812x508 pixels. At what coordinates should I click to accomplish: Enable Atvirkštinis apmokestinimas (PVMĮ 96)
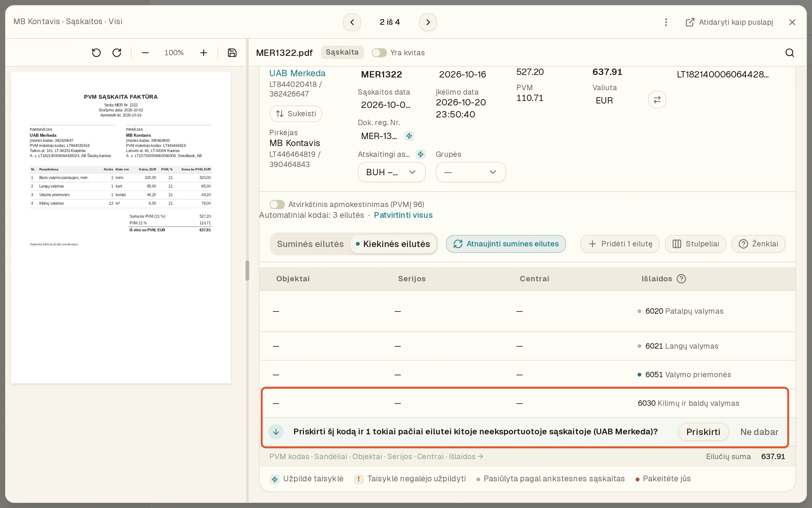tap(277, 204)
